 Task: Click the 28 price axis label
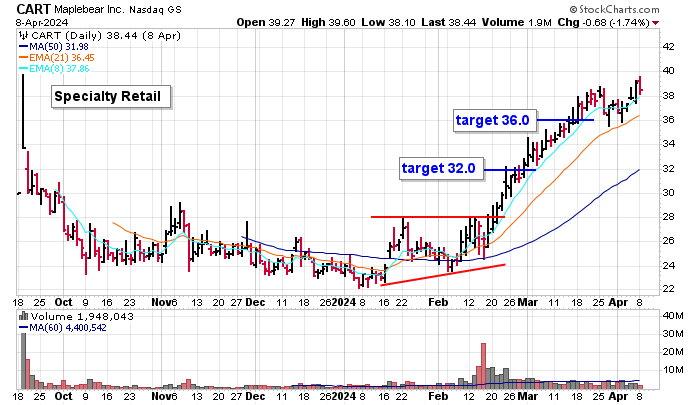[x=668, y=217]
